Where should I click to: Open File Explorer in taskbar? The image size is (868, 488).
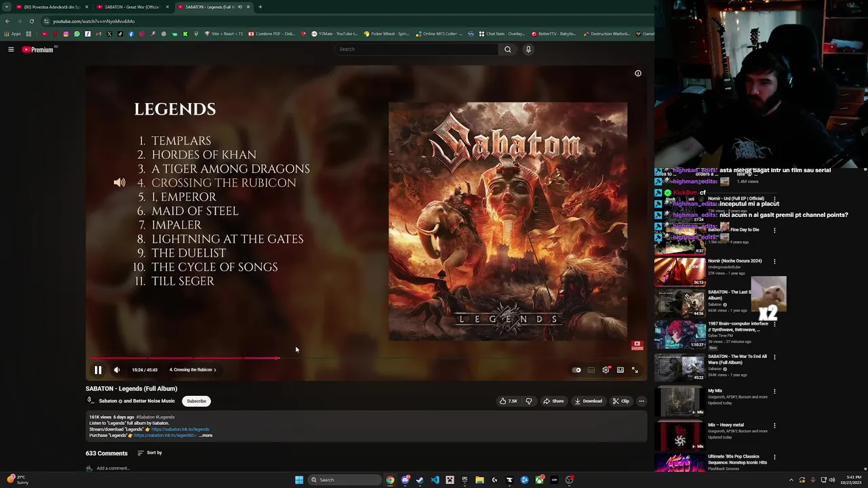[x=479, y=480]
